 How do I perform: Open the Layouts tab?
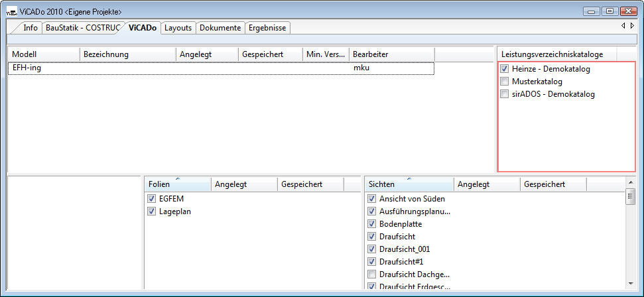tap(178, 28)
